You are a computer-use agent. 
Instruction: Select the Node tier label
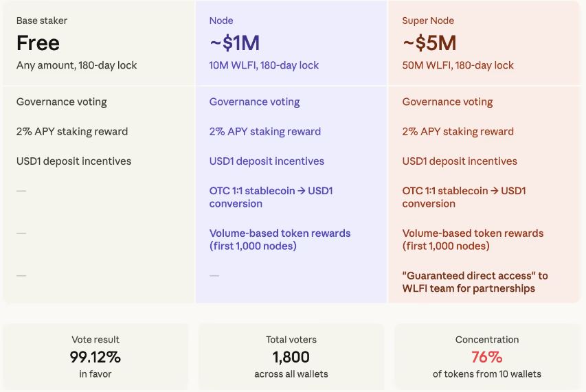point(221,21)
